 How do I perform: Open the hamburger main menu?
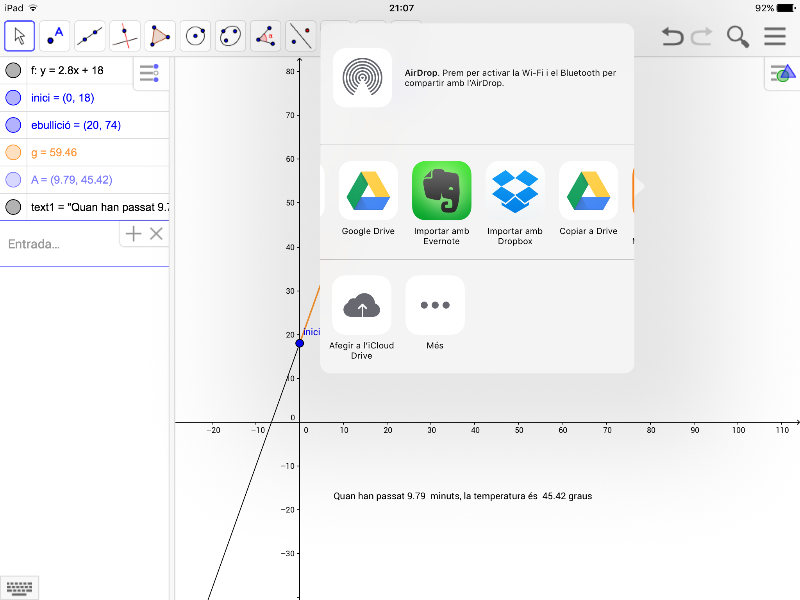click(774, 36)
